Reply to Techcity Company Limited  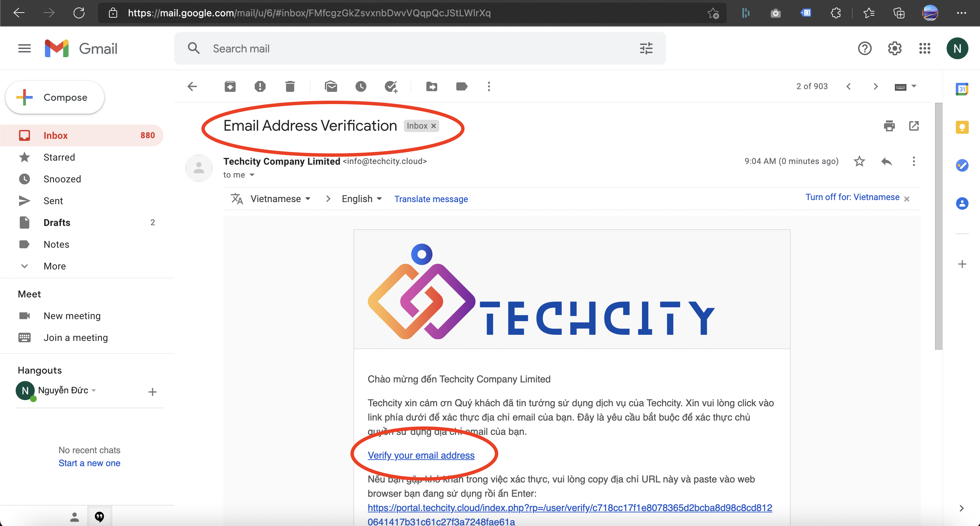(x=886, y=161)
